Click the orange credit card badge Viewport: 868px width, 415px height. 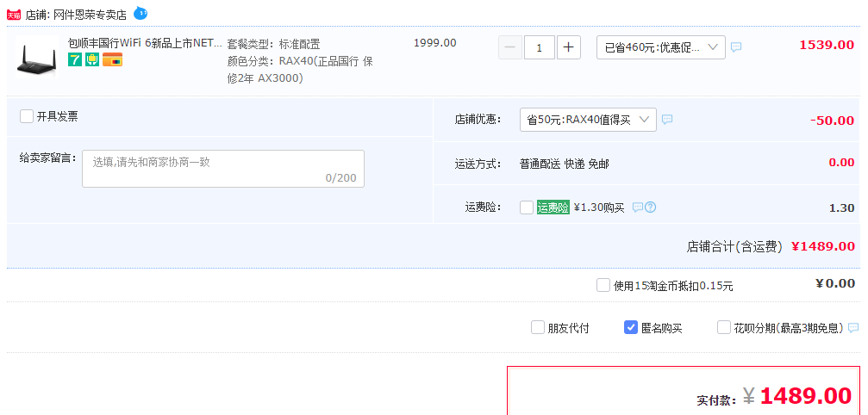click(x=112, y=59)
